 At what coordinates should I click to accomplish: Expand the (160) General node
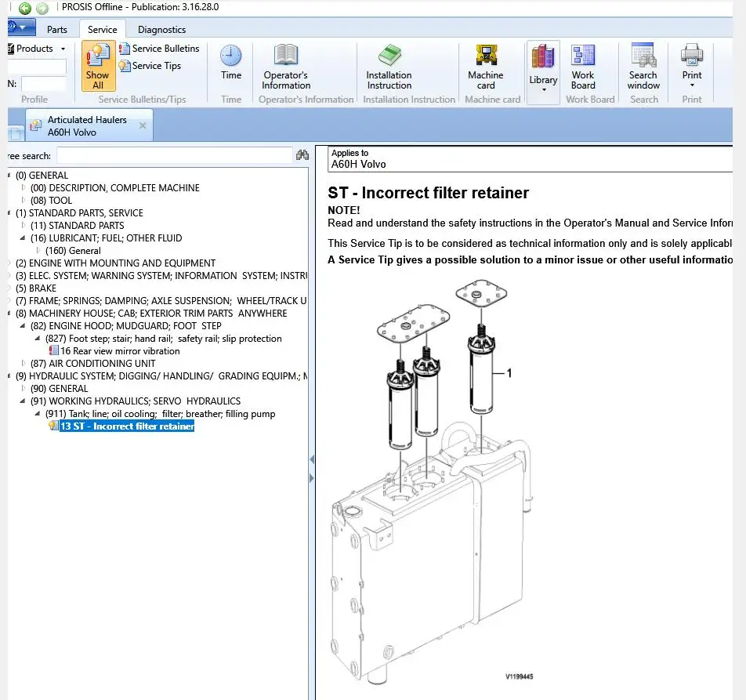[38, 250]
